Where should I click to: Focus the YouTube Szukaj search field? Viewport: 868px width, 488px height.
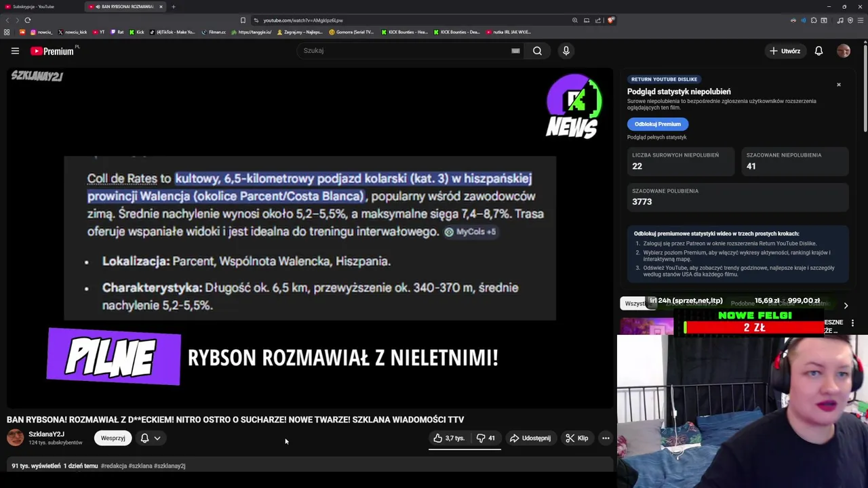pyautogui.click(x=403, y=51)
